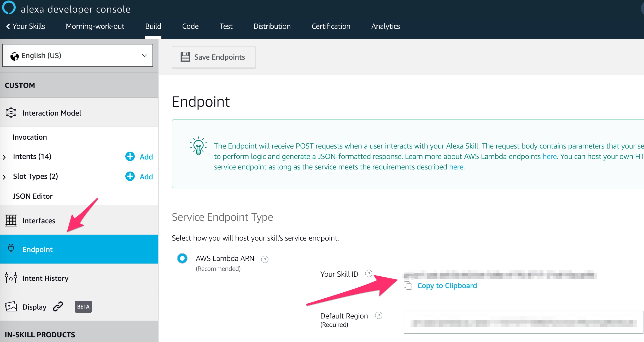Click the Display picture icon
Image resolution: width=644 pixels, height=342 pixels.
[x=11, y=306]
